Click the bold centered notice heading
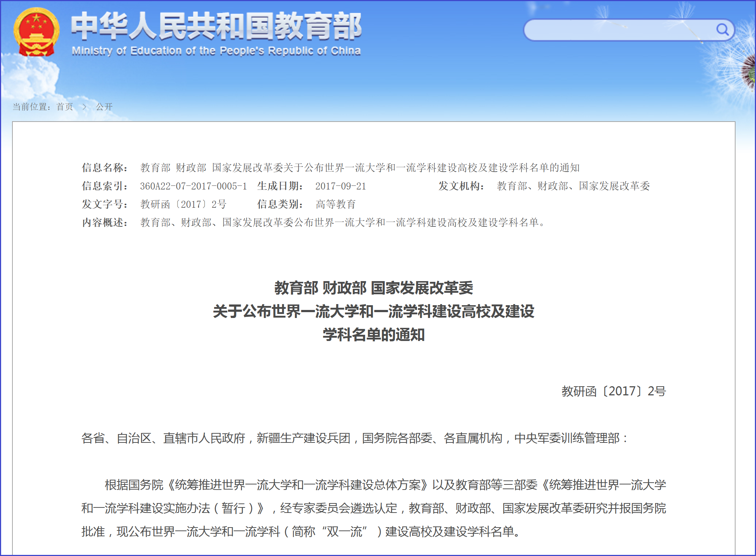 click(x=373, y=311)
